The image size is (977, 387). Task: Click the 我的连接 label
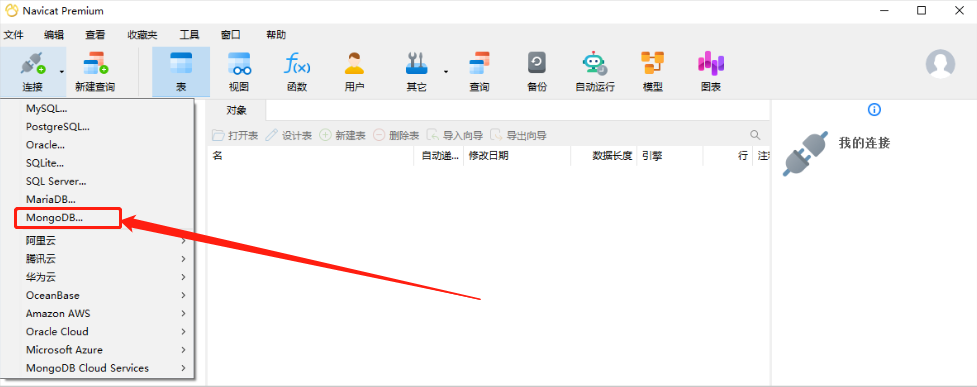[x=864, y=143]
